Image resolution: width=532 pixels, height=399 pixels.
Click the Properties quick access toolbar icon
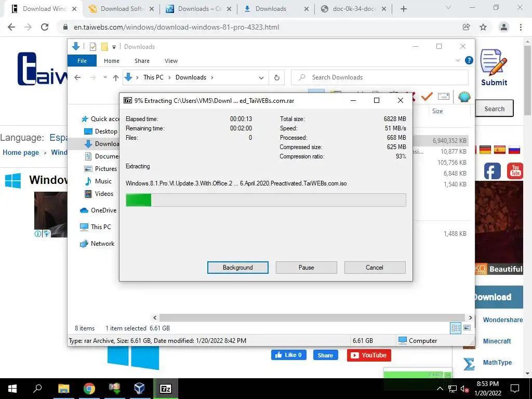(92, 47)
